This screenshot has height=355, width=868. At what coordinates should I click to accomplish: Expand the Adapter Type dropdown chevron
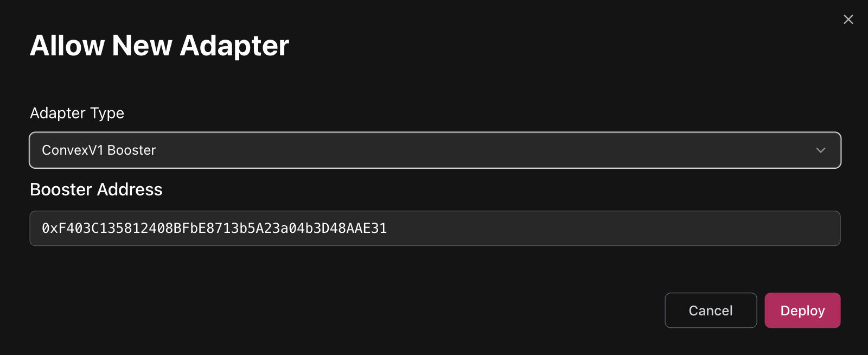820,150
